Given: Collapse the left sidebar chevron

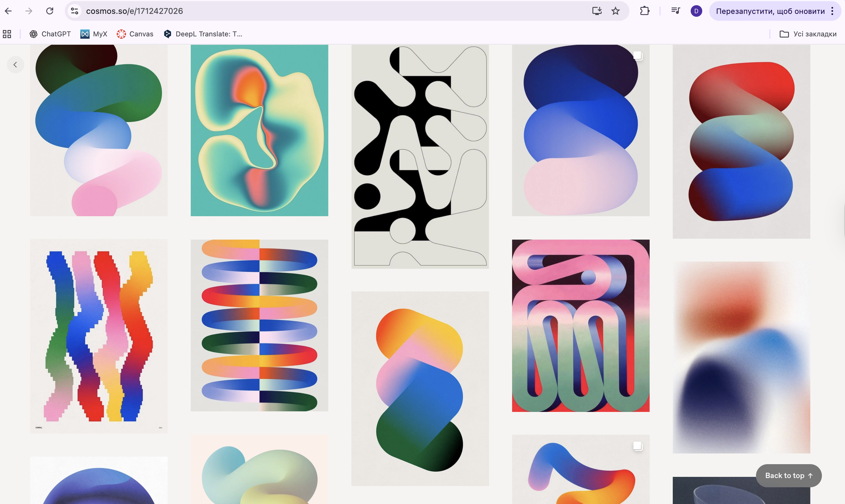Looking at the screenshot, I should tap(15, 65).
